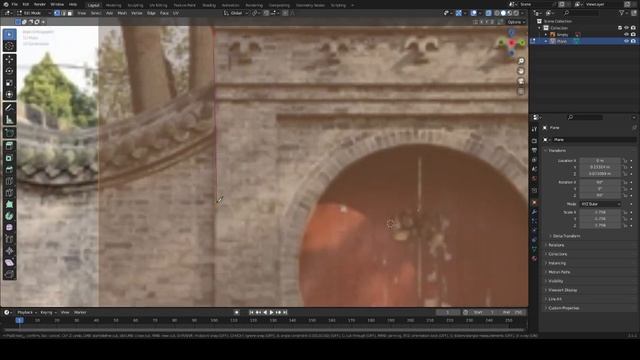Select the Extrude Region tool
Screen dimensions: 640x360
tap(9, 146)
